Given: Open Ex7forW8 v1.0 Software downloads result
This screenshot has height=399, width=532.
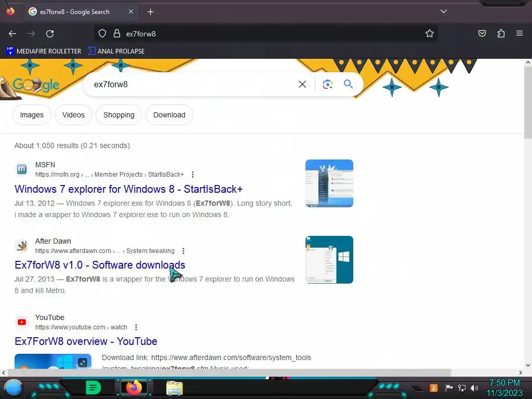Looking at the screenshot, I should tap(100, 265).
